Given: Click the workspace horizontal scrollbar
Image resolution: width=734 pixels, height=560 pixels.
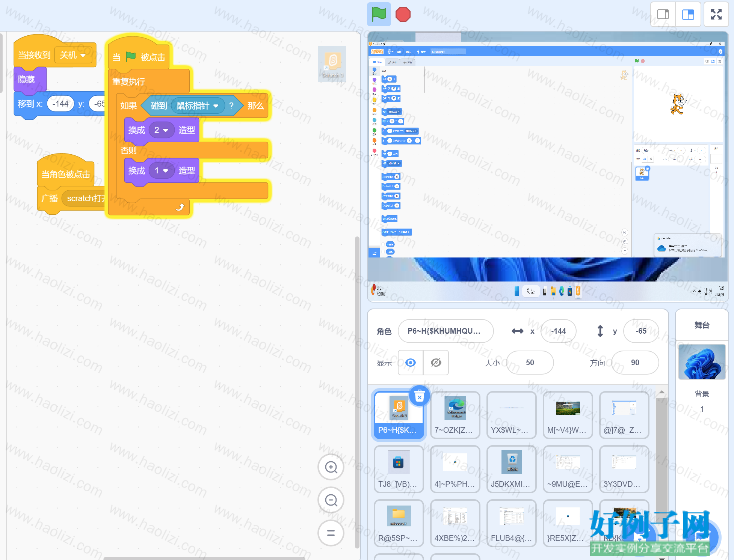Looking at the screenshot, I should (204, 558).
